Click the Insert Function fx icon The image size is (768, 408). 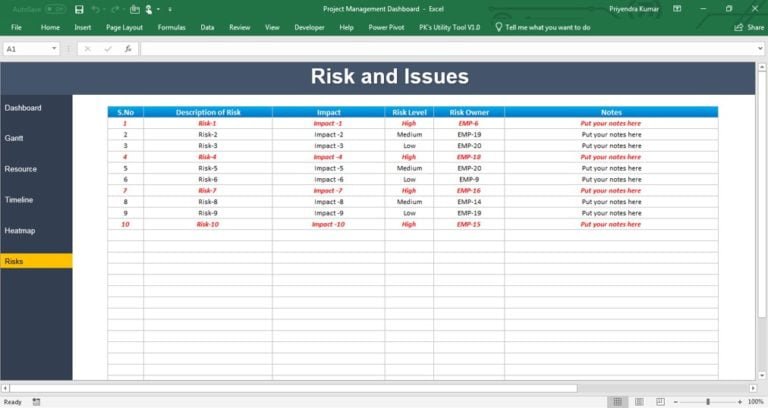(x=128, y=48)
